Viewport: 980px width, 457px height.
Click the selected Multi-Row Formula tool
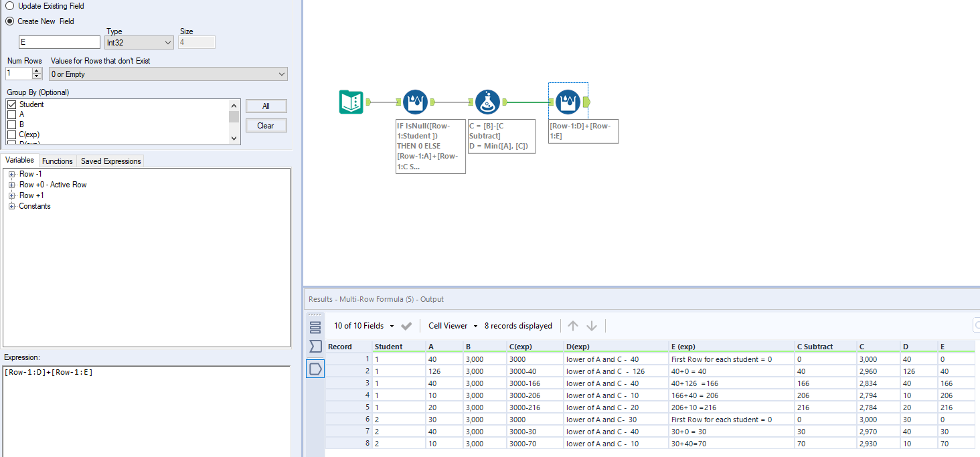568,102
